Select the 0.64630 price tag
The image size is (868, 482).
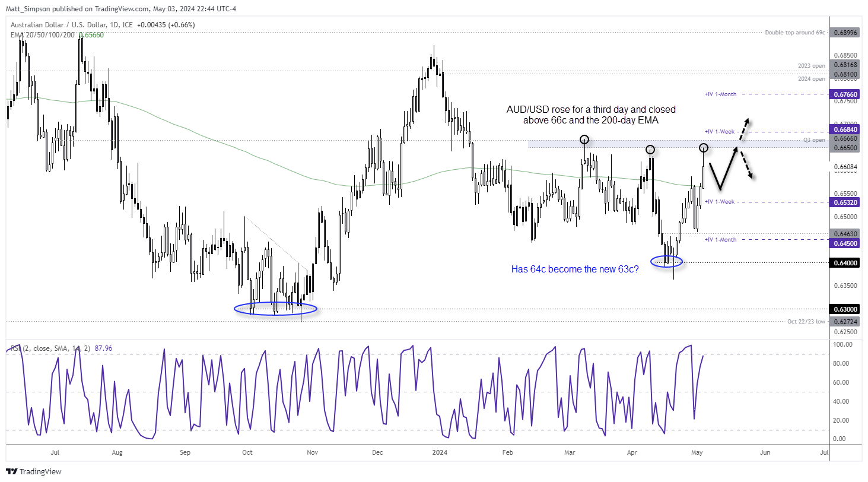846,233
